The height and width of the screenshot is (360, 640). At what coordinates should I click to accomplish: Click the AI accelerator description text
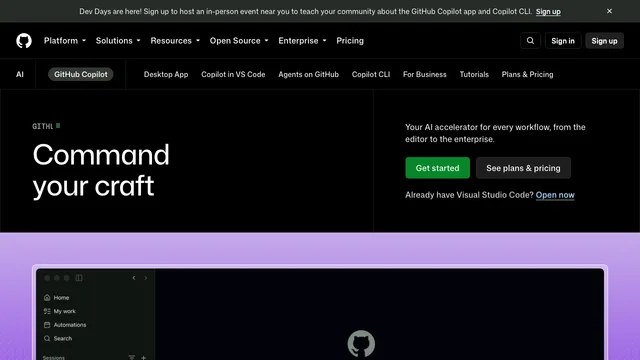[495, 133]
